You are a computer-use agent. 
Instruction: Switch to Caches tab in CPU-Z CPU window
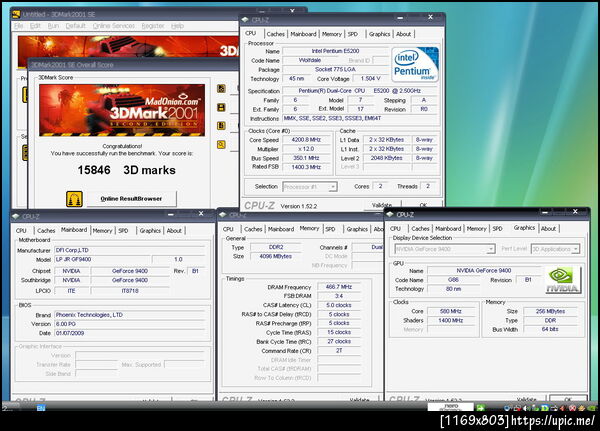pyautogui.click(x=276, y=34)
